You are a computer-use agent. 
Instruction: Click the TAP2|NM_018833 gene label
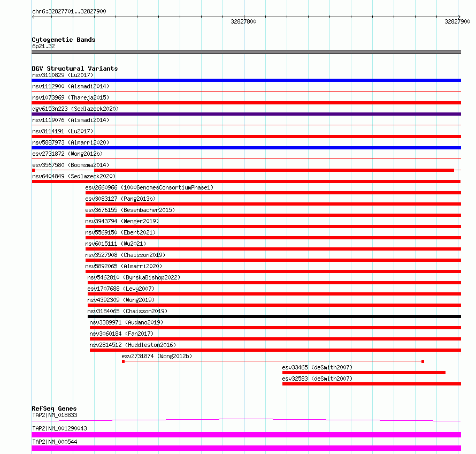(x=55, y=415)
